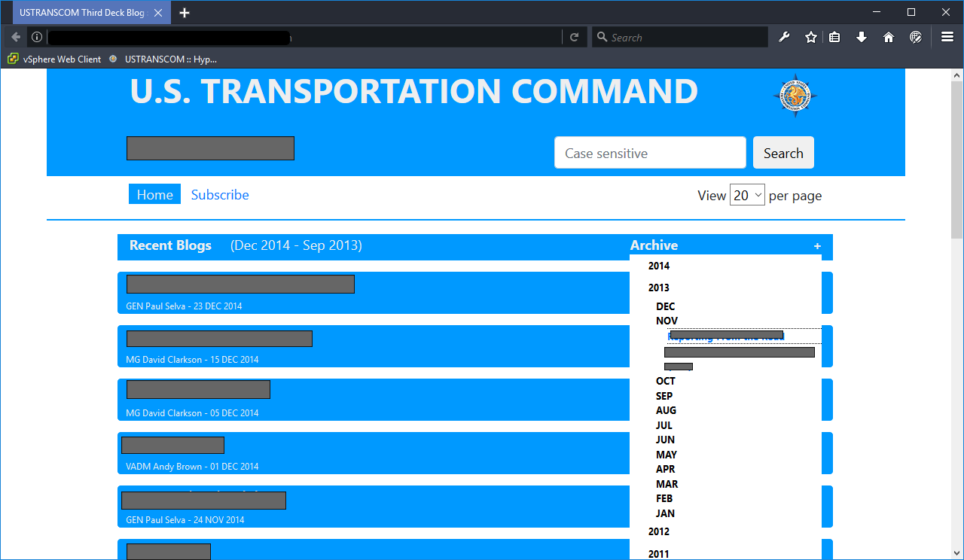Click the browser back arrow button
This screenshot has width=964, height=560.
[x=16, y=37]
